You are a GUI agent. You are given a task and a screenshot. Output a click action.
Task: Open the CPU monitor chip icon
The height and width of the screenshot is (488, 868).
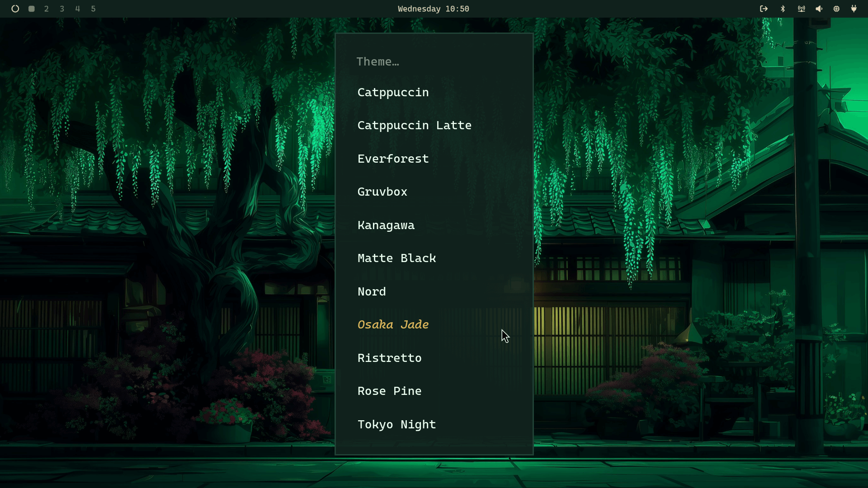pos(836,9)
